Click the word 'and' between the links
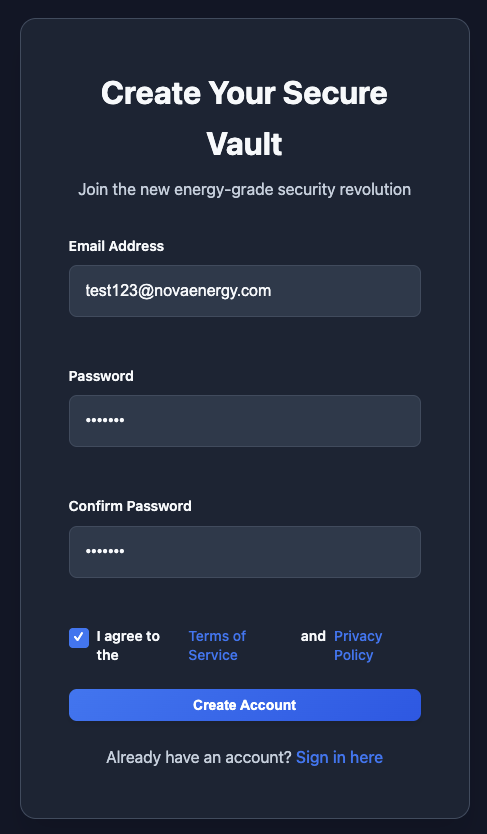 click(313, 636)
